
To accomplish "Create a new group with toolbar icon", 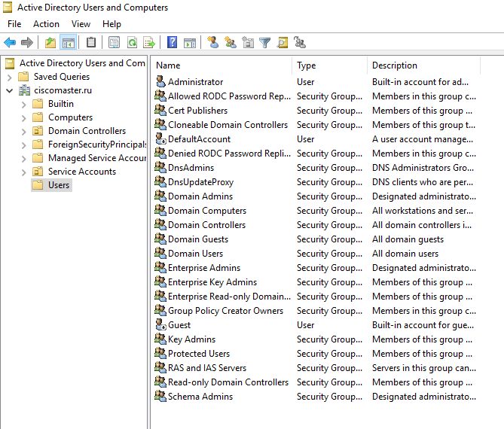I will coord(231,42).
